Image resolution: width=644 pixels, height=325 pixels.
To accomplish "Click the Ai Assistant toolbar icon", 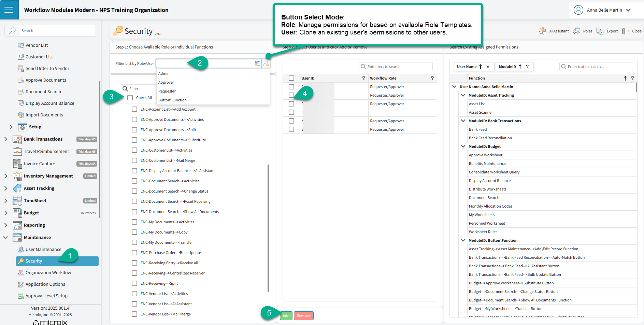I will coord(543,31).
